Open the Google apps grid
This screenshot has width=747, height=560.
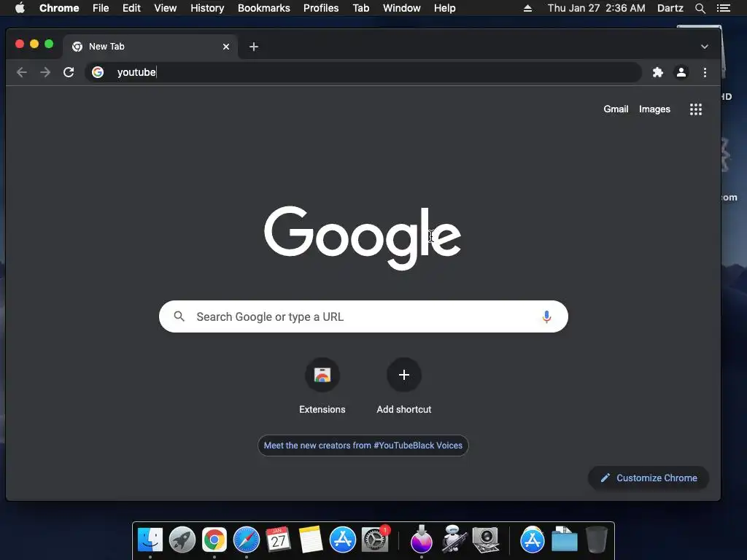[x=695, y=109]
